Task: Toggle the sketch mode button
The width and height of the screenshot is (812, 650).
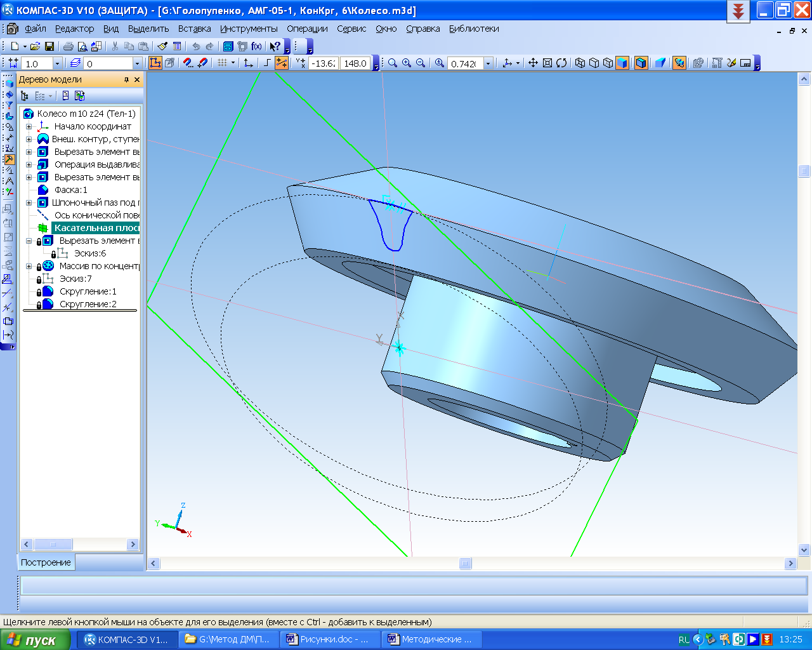Action: click(155, 63)
